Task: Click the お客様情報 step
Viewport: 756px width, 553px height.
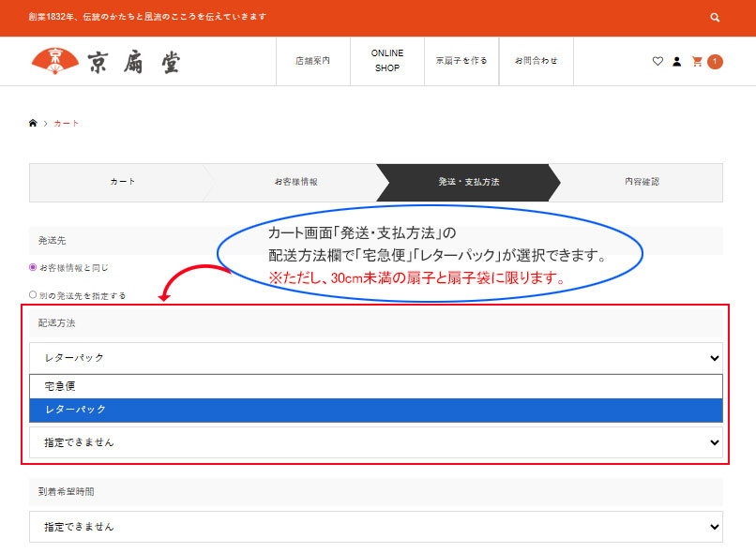Action: [x=295, y=182]
